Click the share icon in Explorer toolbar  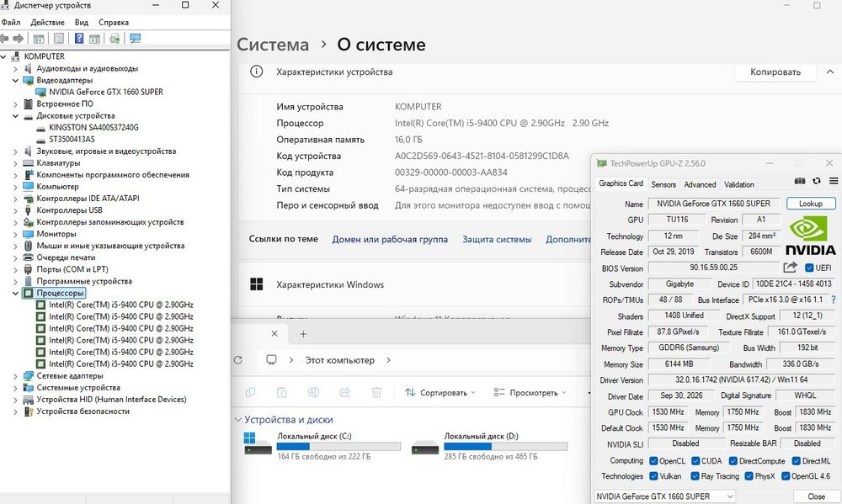click(344, 392)
